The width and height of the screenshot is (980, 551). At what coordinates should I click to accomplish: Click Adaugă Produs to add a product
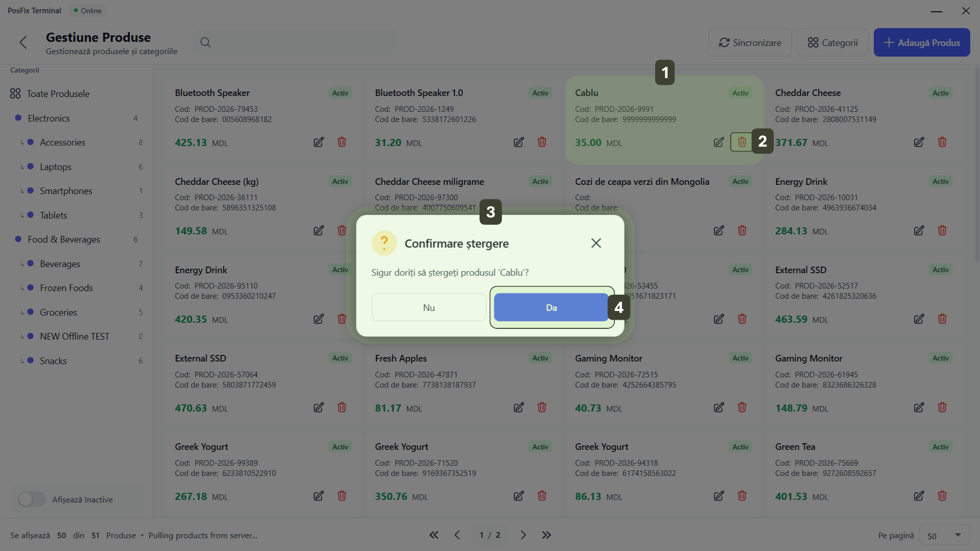[921, 42]
